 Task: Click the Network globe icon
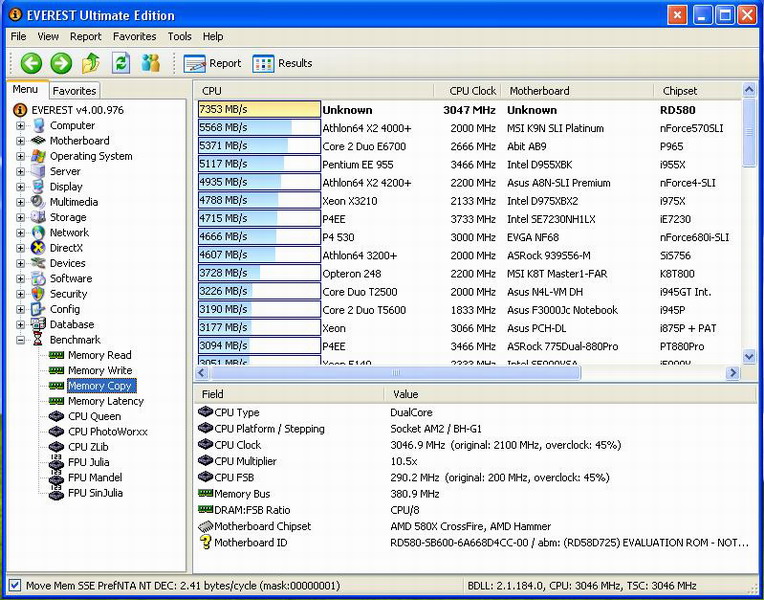tap(38, 232)
